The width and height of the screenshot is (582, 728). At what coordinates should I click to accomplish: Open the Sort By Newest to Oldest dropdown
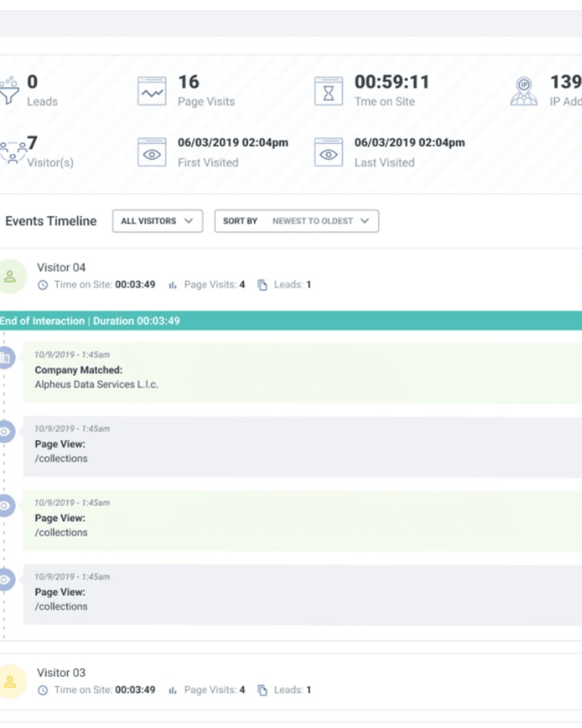296,221
